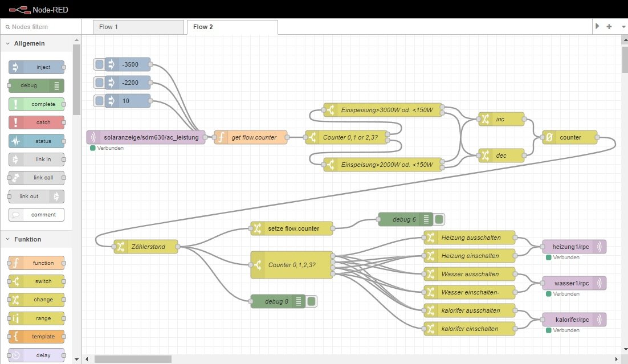628x364 pixels.
Task: Add a new flow tab
Action: pyautogui.click(x=609, y=27)
